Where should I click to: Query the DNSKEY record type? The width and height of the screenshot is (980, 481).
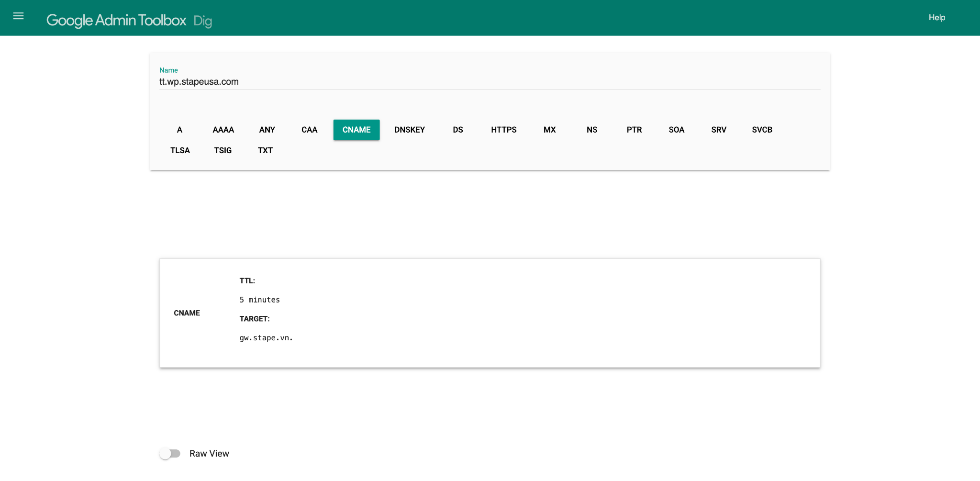point(410,130)
